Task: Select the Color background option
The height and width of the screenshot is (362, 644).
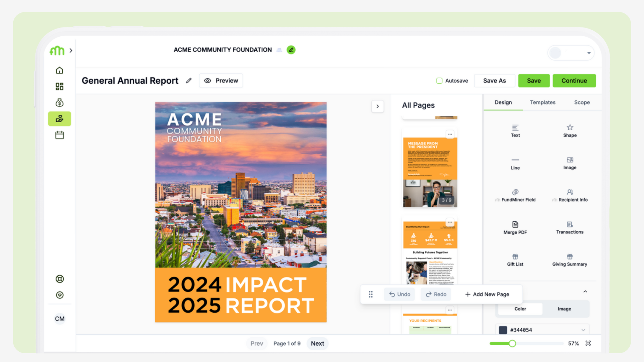Action: click(x=520, y=309)
